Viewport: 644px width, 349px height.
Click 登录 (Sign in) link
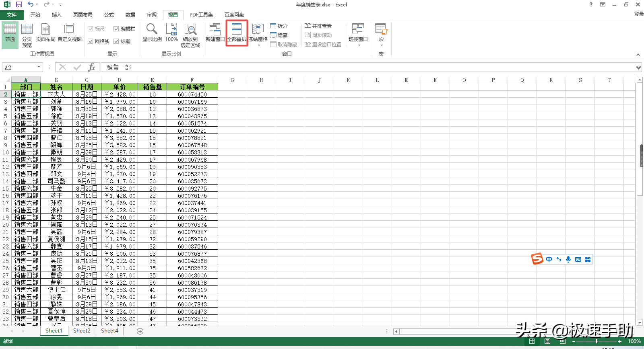(639, 14)
